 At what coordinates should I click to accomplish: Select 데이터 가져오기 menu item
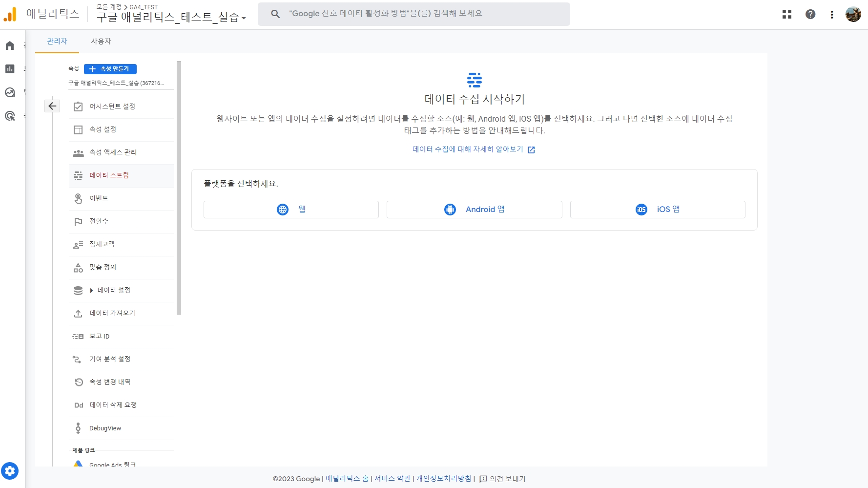click(122, 313)
